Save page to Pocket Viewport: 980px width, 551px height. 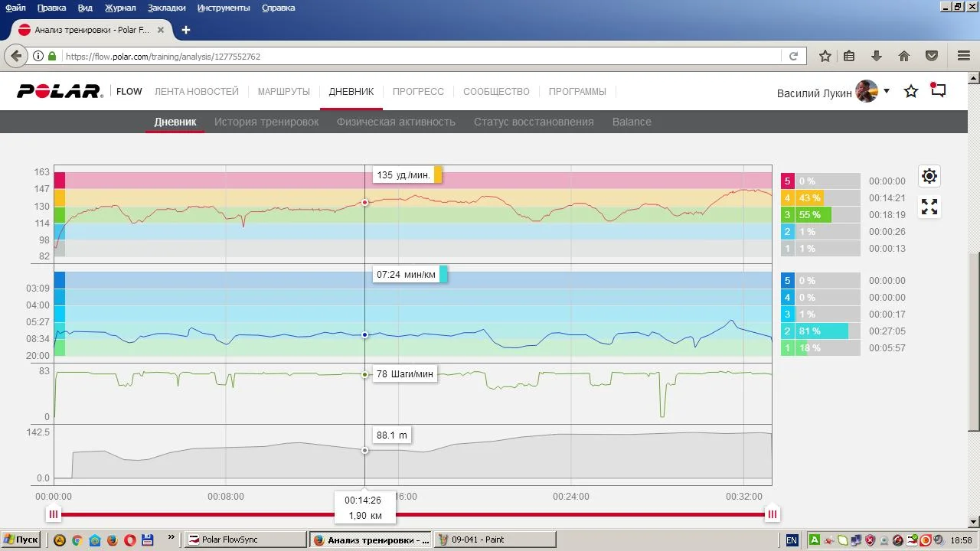tap(932, 56)
